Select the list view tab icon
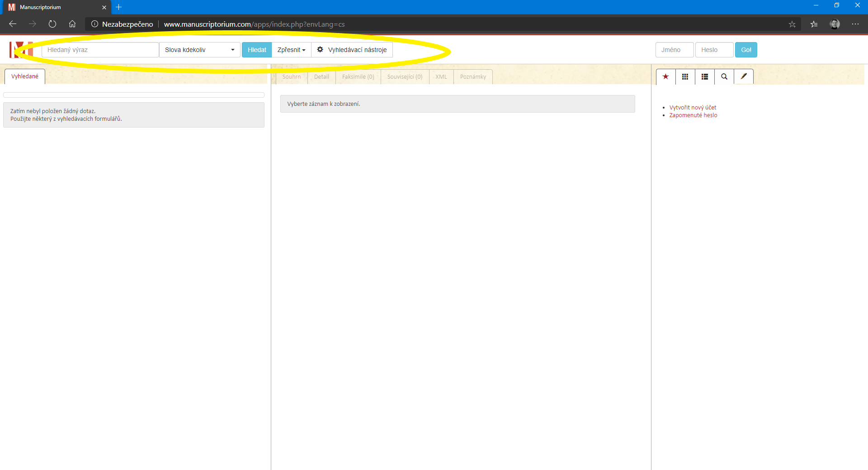This screenshot has height=470, width=868. click(704, 77)
